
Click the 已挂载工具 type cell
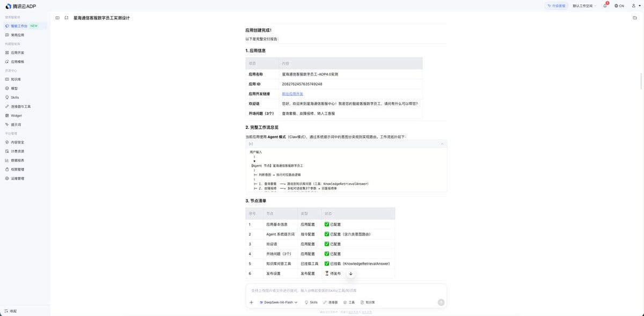point(310,263)
